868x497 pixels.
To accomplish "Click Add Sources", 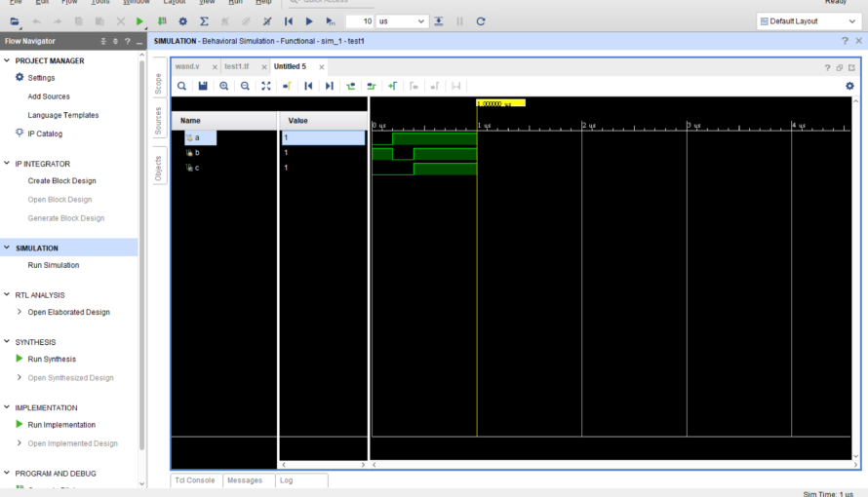I will coord(49,96).
